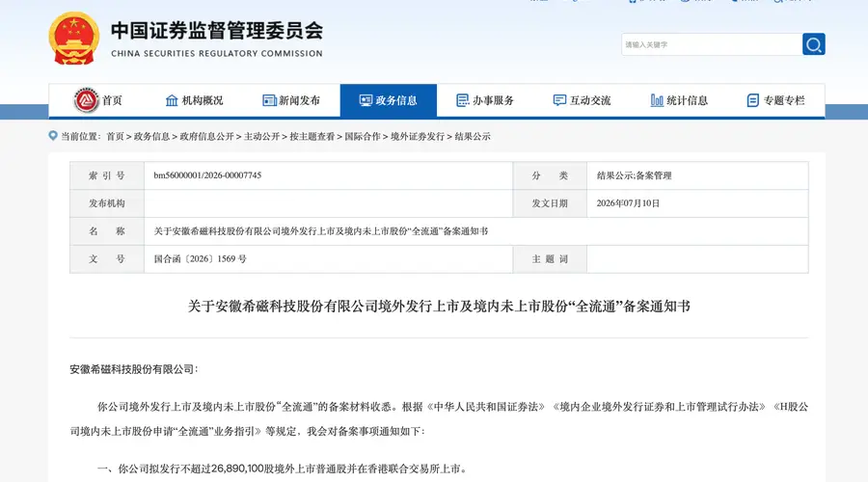Screen dimensions: 868x482
Task: Follow the 国际合作 breadcrumb link
Action: 363,137
